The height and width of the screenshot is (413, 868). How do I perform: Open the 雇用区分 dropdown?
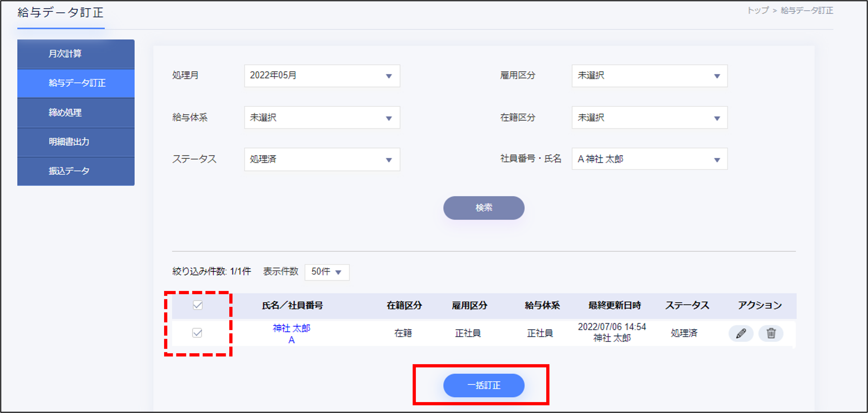coord(649,76)
